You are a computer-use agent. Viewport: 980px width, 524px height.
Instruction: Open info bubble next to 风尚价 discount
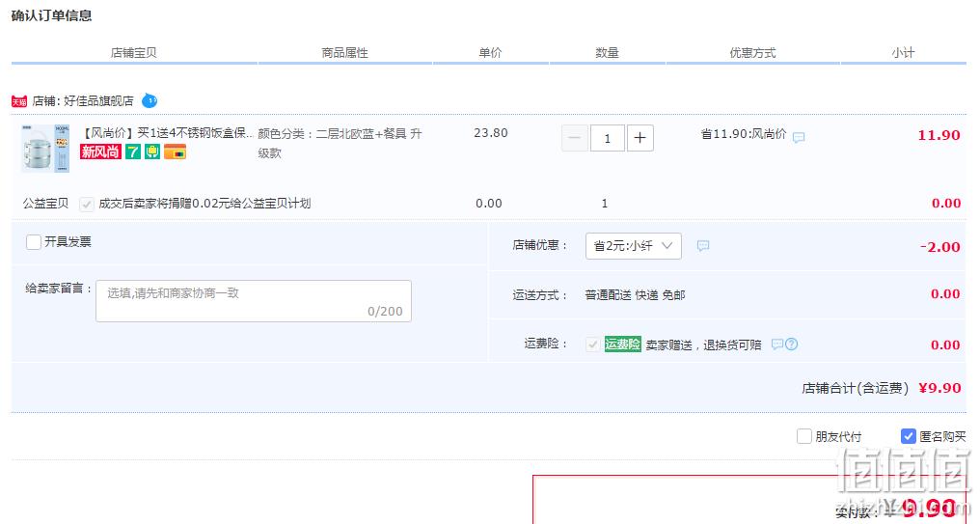[x=798, y=137]
